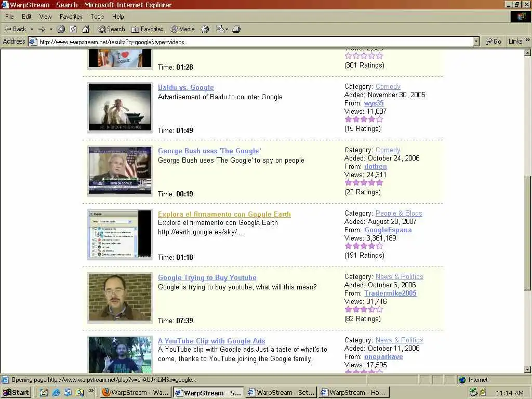Click the YouTube Clip with Google Ads thumbnail

[x=120, y=354]
